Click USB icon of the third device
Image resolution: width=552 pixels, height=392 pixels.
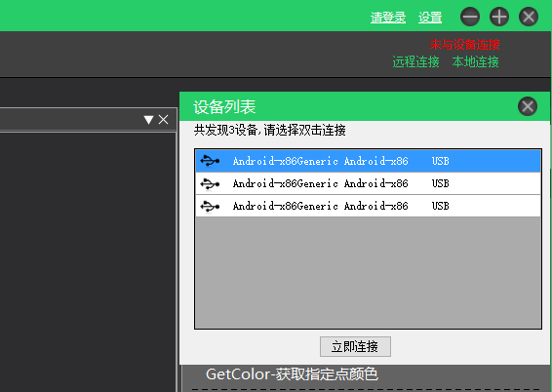210,206
